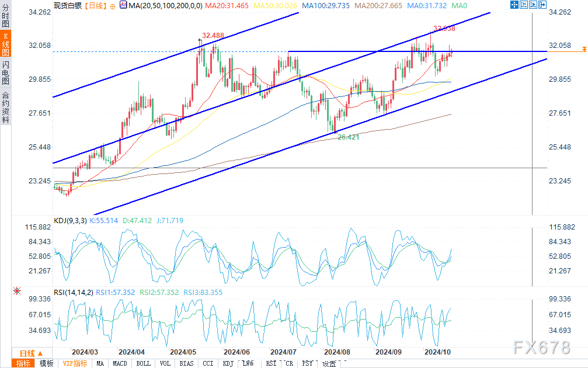The height and width of the screenshot is (368, 588).
Task: Open the MA(20,50,100,200,0,0) parameter settings
Action: [165, 6]
